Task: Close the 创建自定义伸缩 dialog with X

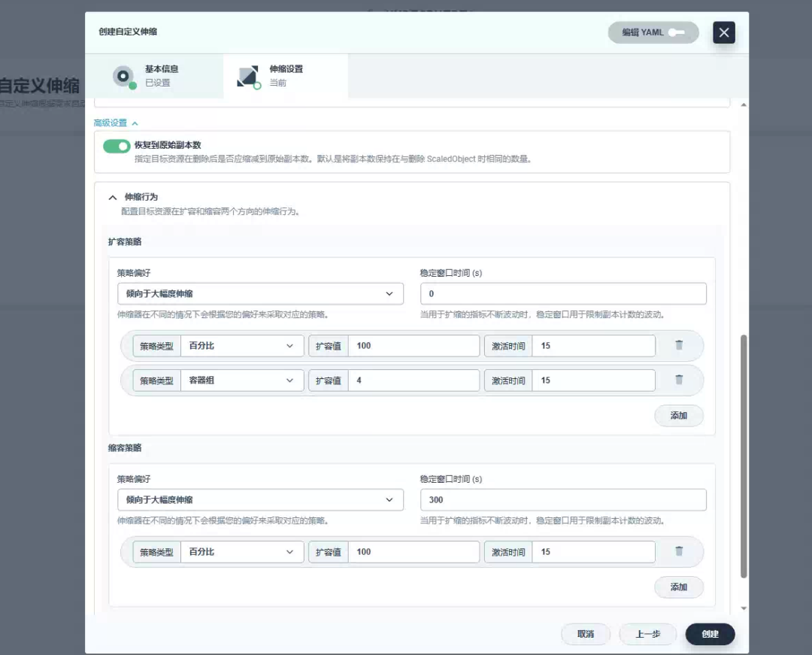Action: click(723, 32)
